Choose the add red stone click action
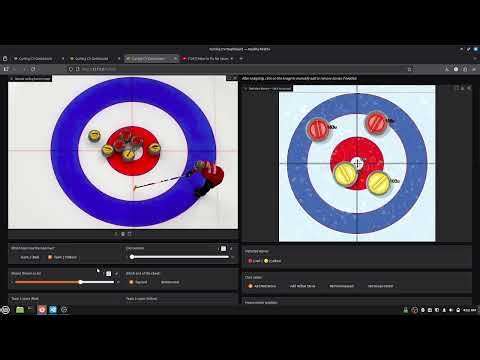 (262, 286)
